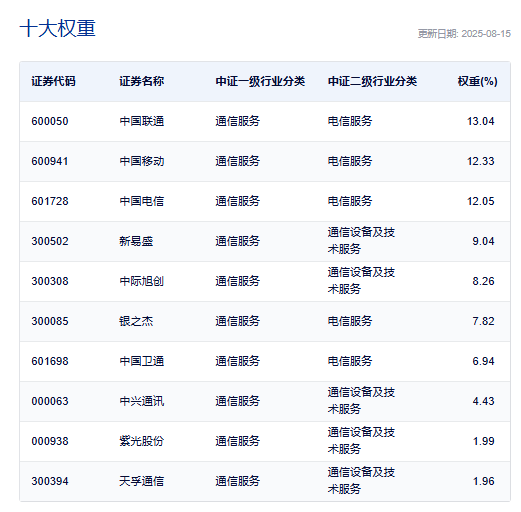Click the 1.96 weight for 天孚通信

484,481
